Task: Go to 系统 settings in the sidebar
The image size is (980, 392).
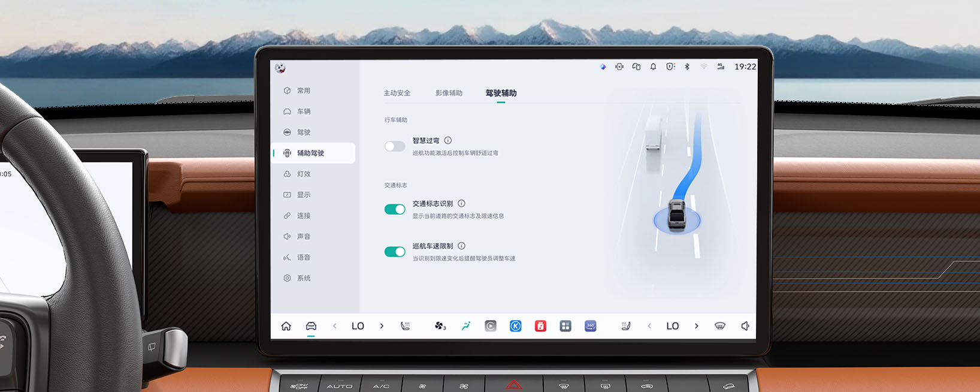Action: coord(304,278)
